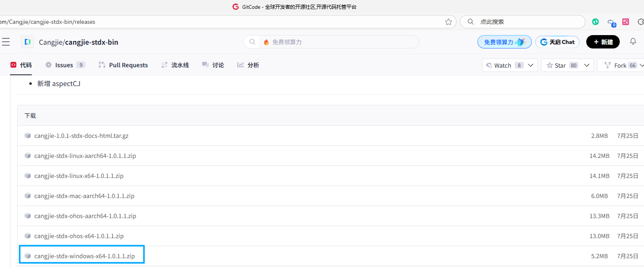
Task: Download cangjie-stdx-linux-x64-1.0.1.1.zip
Action: tap(79, 176)
